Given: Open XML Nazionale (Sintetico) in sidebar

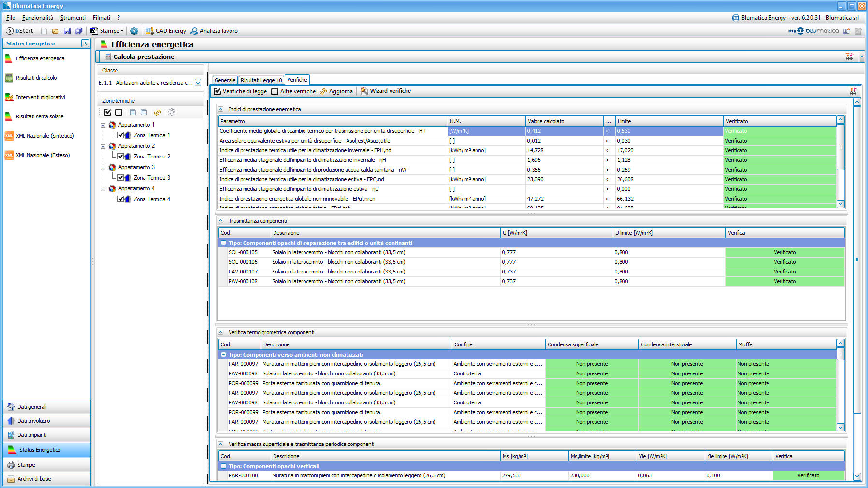Looking at the screenshot, I should (x=44, y=136).
